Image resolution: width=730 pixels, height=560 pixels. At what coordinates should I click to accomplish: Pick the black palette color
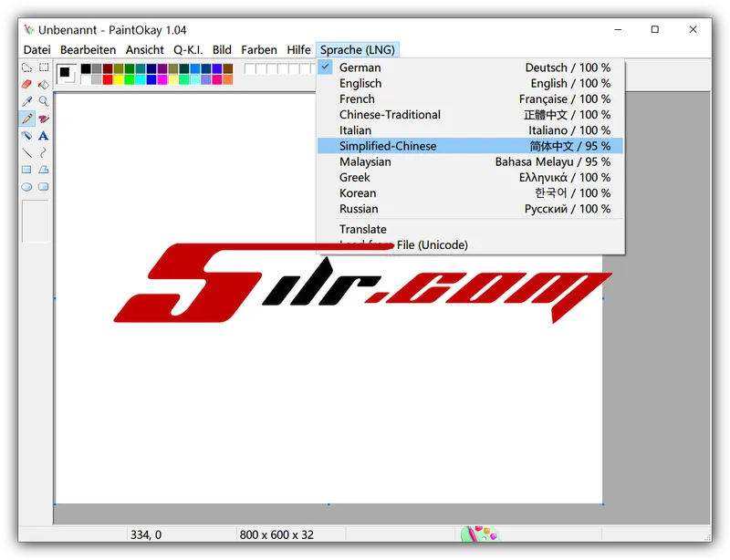pyautogui.click(x=86, y=69)
